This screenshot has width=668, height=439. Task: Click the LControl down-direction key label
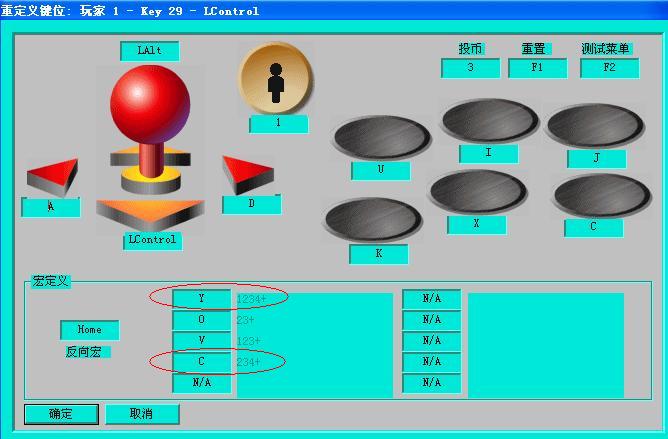point(152,240)
